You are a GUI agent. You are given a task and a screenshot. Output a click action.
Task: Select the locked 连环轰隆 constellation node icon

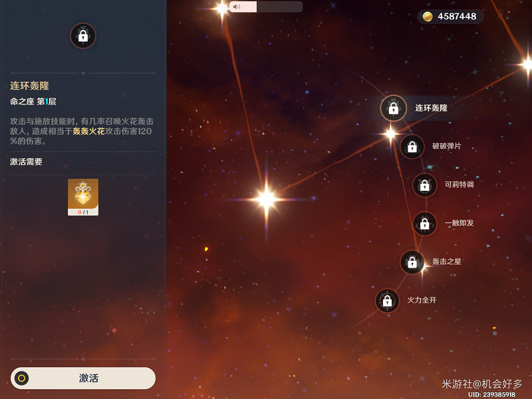(393, 108)
